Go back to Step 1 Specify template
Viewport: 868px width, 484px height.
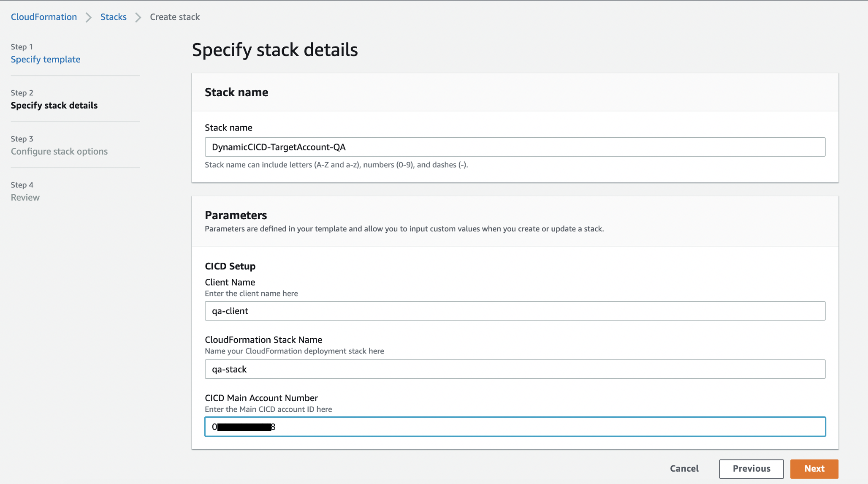(x=45, y=59)
